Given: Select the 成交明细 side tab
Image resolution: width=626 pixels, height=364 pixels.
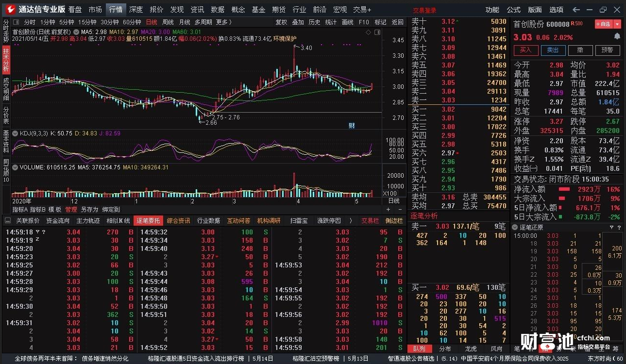Looking at the screenshot, I should 6,89.
